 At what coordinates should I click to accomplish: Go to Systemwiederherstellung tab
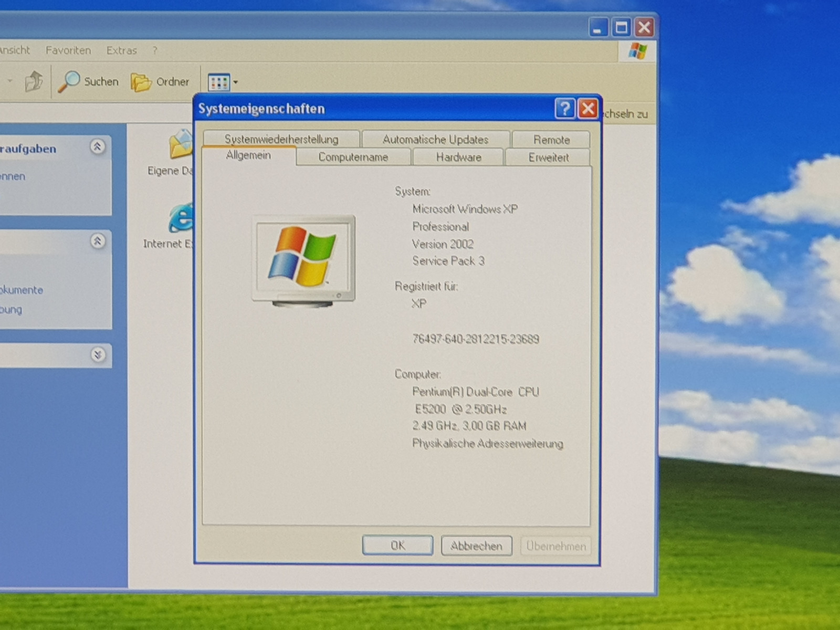pyautogui.click(x=281, y=140)
